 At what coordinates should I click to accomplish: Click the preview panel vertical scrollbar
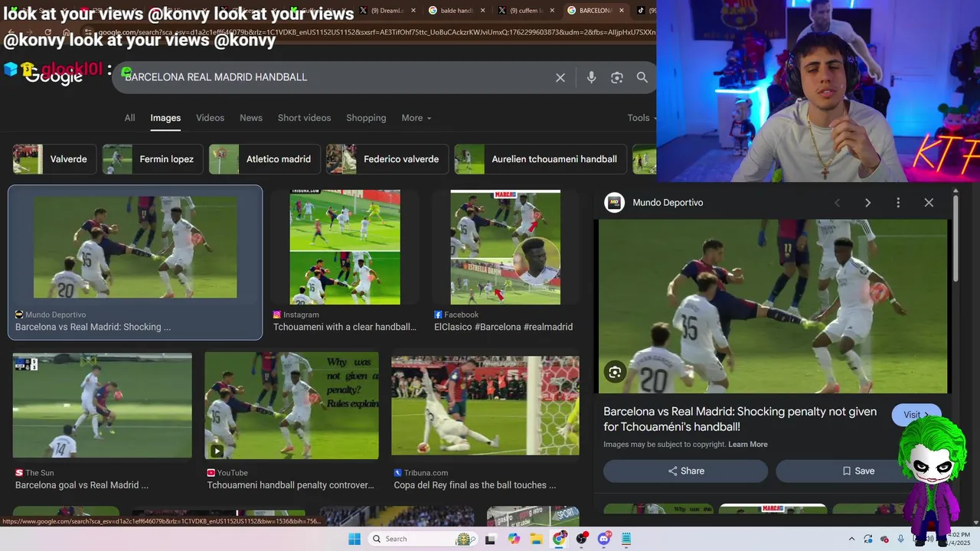click(x=955, y=237)
